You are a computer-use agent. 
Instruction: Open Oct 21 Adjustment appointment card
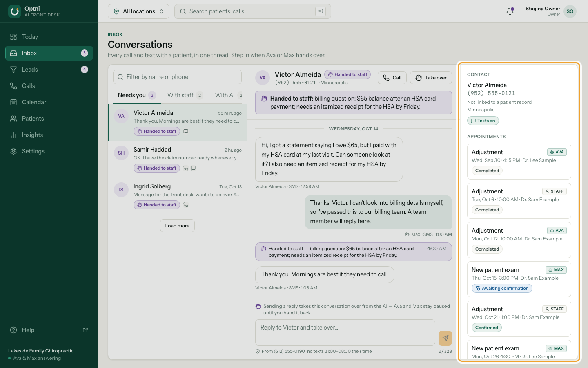[519, 319]
